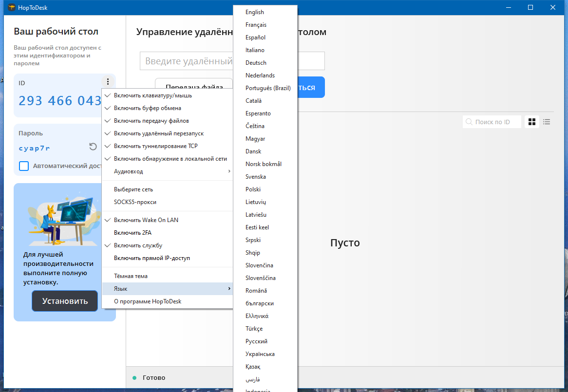The height and width of the screenshot is (392, 568).
Task: Toggle Включить службу option
Action: click(168, 245)
